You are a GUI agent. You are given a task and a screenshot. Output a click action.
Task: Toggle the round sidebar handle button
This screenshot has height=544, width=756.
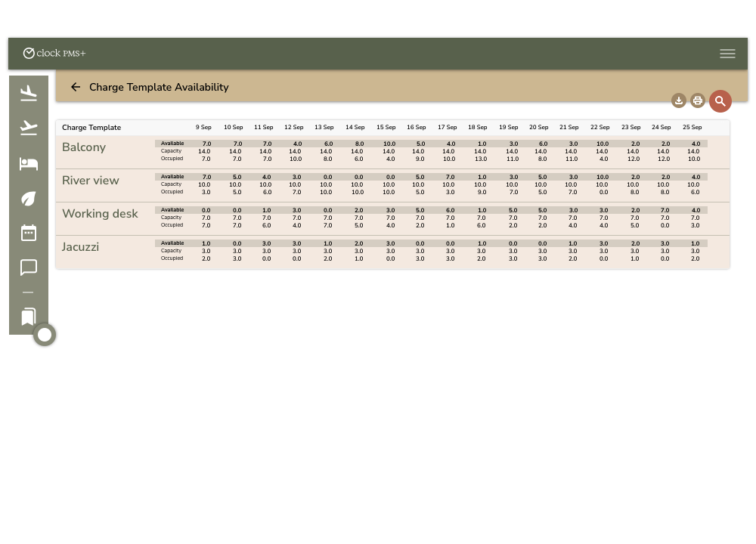tap(45, 335)
